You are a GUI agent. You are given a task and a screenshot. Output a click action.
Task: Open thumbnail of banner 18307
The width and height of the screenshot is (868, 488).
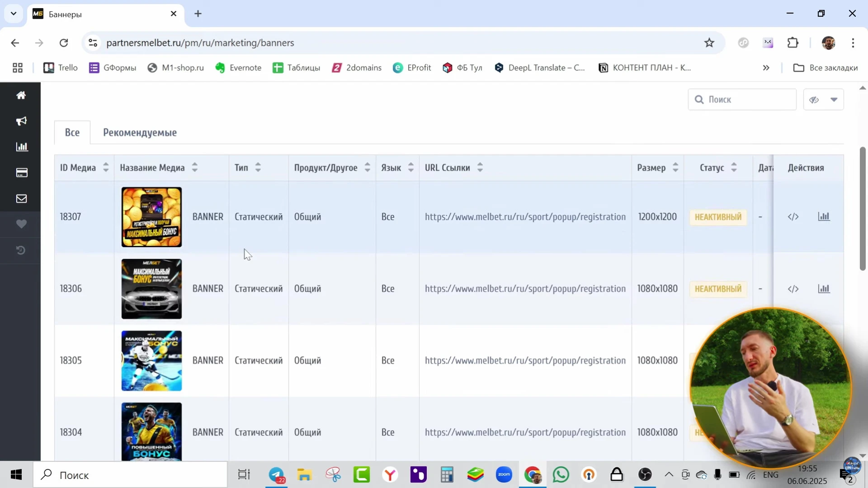point(151,217)
